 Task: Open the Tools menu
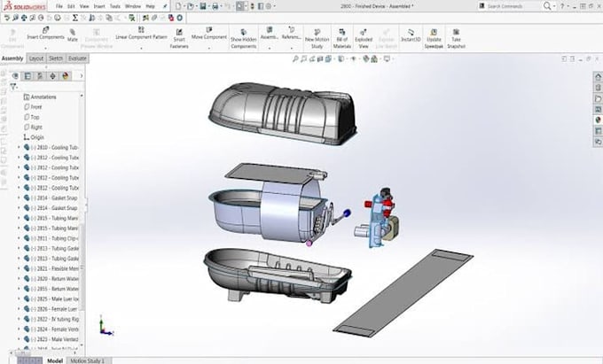115,6
